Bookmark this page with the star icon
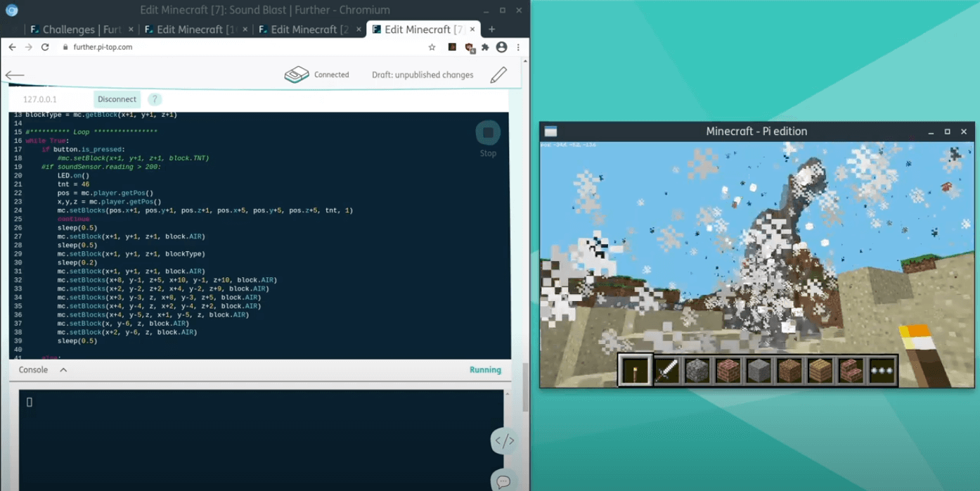 432,47
